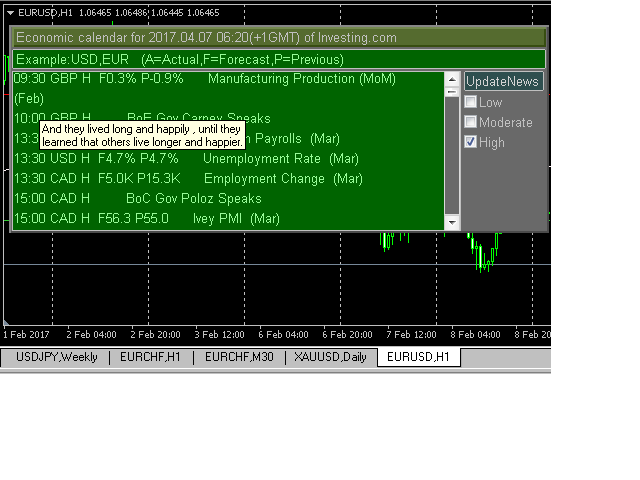
Task: Click the news list scroll-down arrow
Action: pos(452,222)
